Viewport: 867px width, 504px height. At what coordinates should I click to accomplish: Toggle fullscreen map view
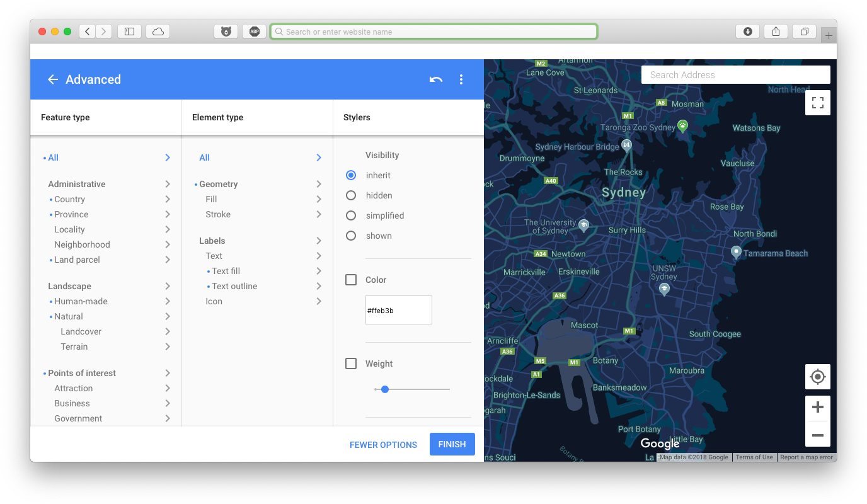coord(818,103)
